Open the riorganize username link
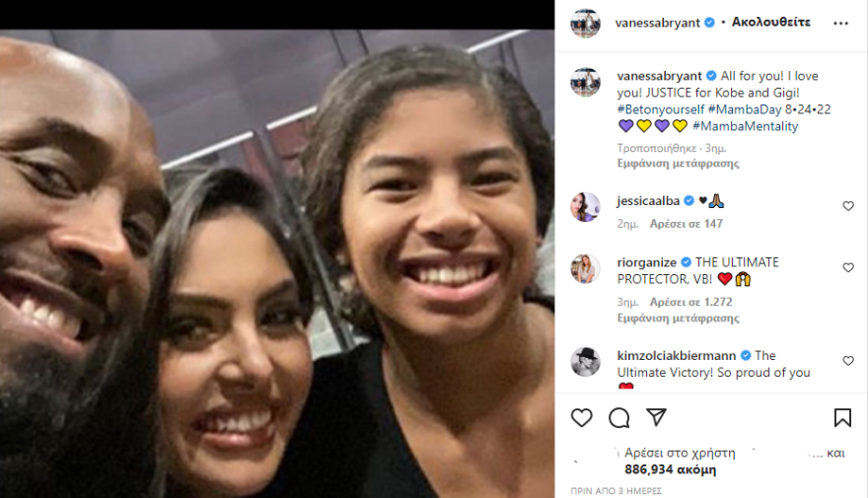This screenshot has width=868, height=498. point(647,262)
